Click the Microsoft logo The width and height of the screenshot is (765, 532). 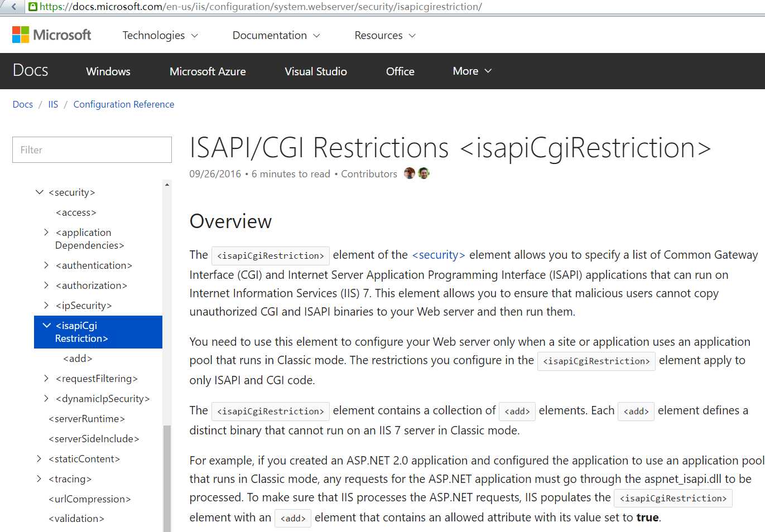tap(51, 35)
